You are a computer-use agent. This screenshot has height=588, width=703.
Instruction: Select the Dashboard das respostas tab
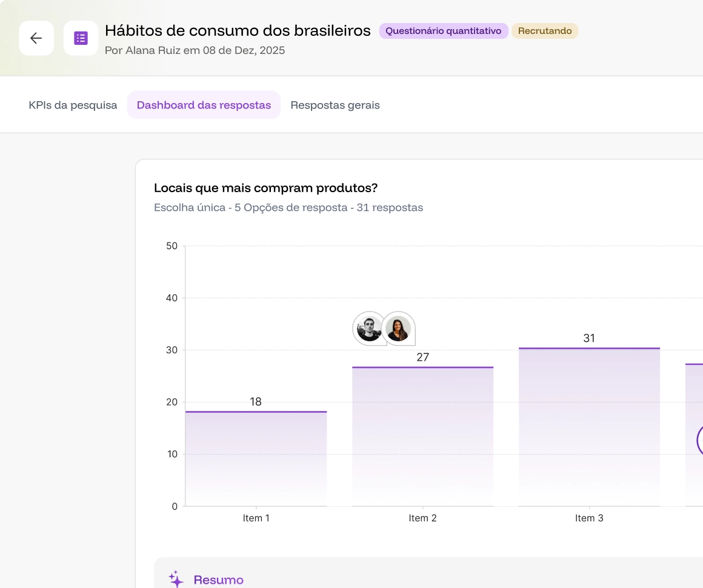[204, 105]
